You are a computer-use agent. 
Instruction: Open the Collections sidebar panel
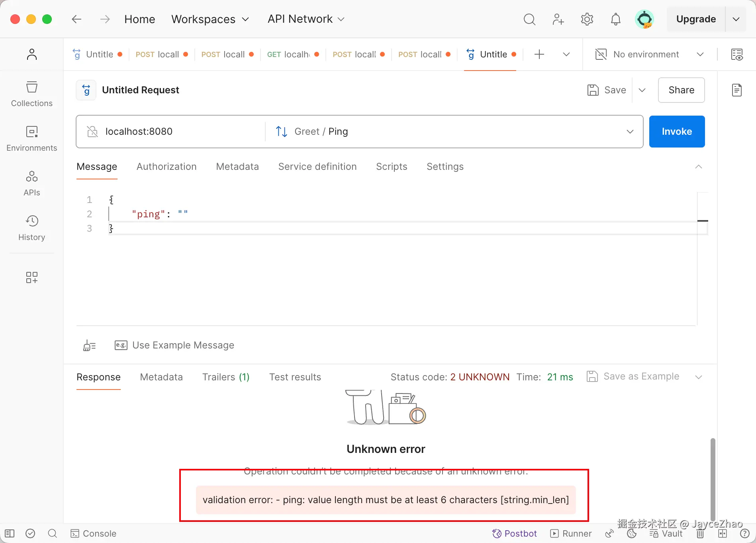click(x=32, y=94)
